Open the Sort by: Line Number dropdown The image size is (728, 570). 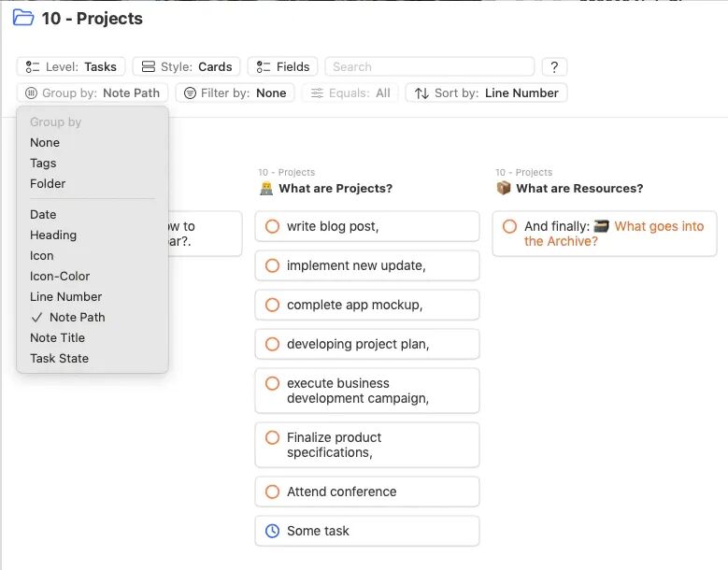(486, 93)
